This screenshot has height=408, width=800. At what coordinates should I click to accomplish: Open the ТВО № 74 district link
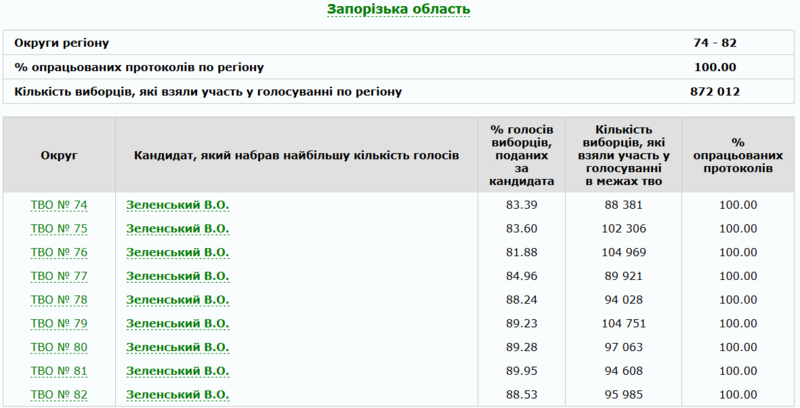[x=59, y=205]
